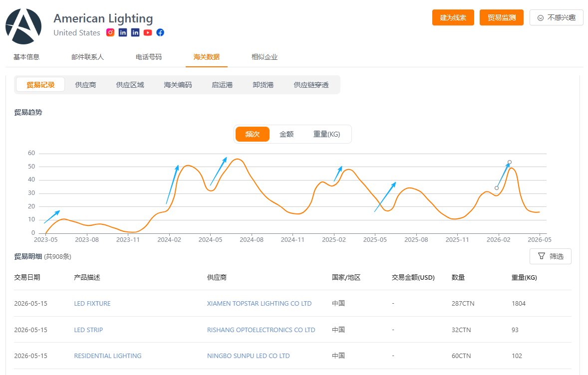Click the 交易金额(USD) column header

pyautogui.click(x=413, y=278)
